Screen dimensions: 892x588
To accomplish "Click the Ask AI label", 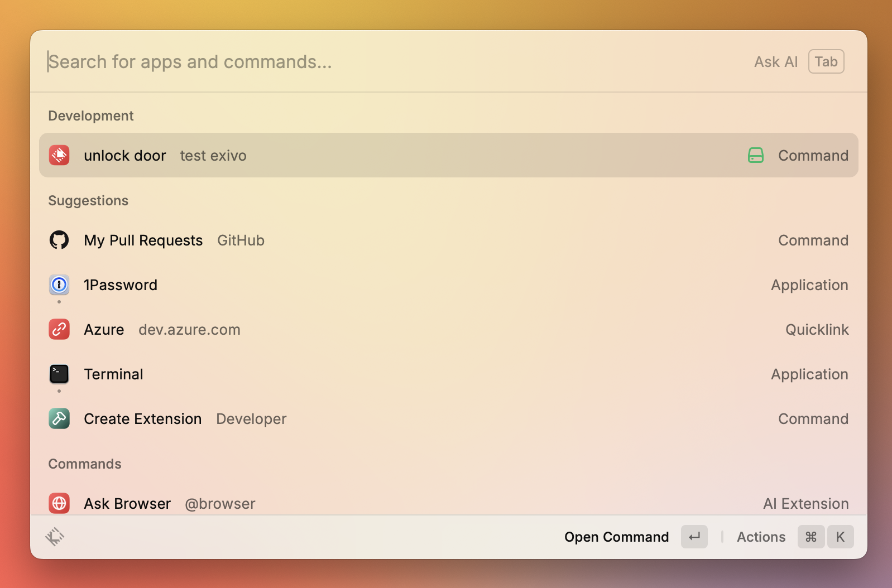I will pyautogui.click(x=776, y=61).
